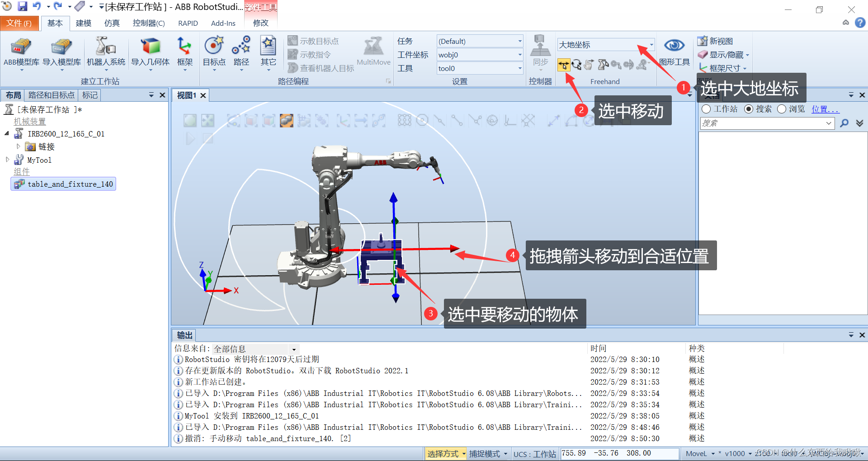The width and height of the screenshot is (868, 461).
Task: Switch to the 建模 ribbon tab
Action: [x=83, y=23]
